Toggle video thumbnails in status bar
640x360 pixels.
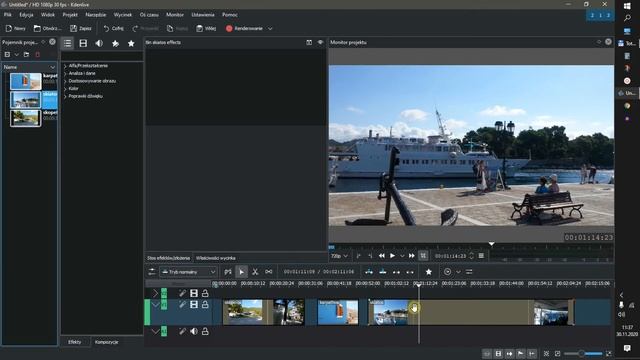[x=498, y=353]
